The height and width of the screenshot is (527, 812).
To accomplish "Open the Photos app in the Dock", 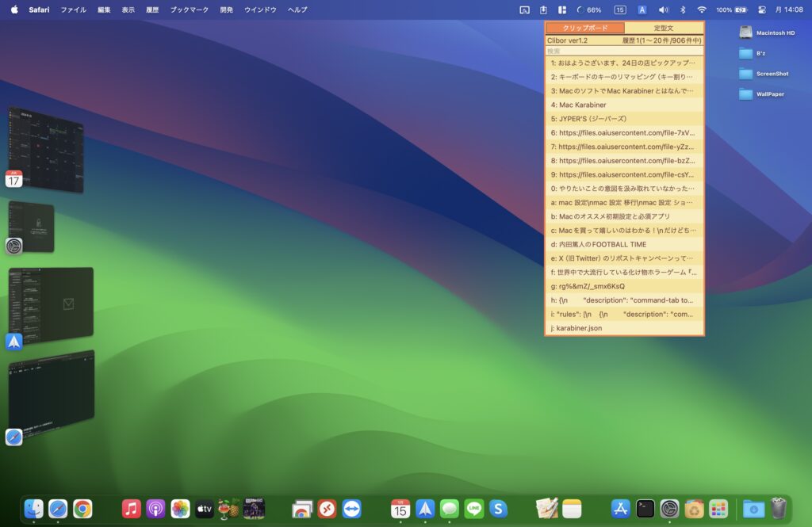I will (x=181, y=509).
